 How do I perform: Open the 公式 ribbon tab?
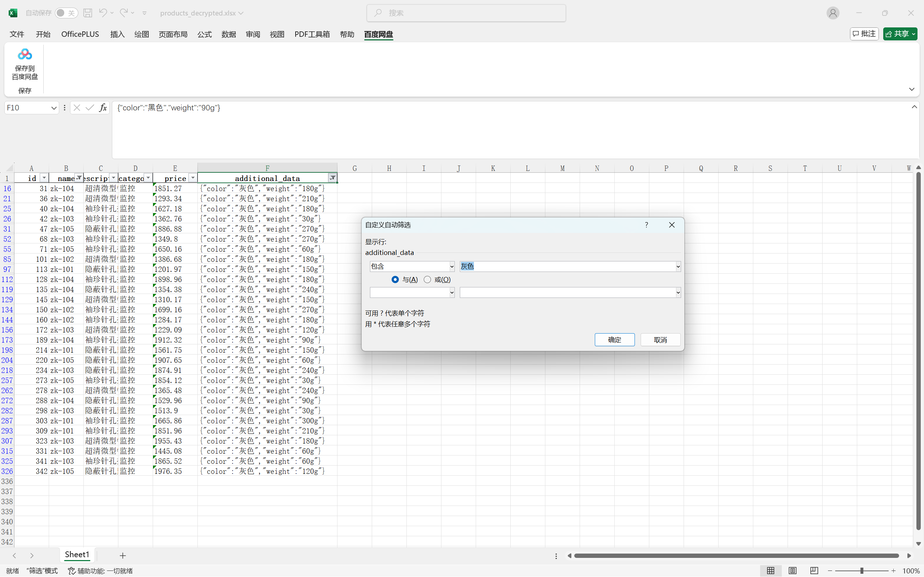tap(204, 34)
